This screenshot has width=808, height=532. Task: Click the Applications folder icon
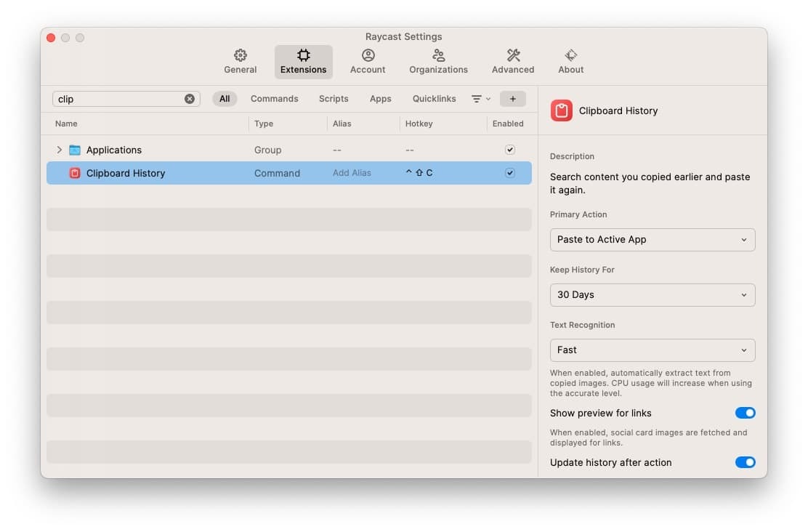75,150
